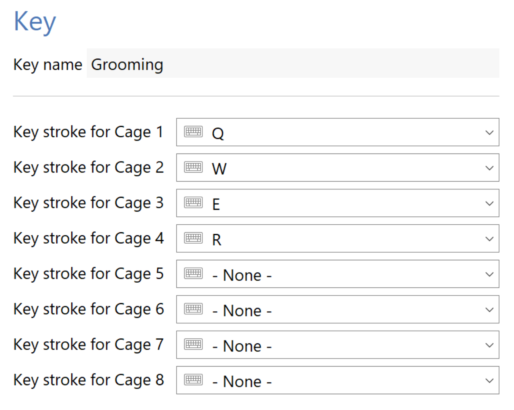Click keyboard icon in Cage 6 row
The width and height of the screenshot is (514, 410).
(x=193, y=309)
